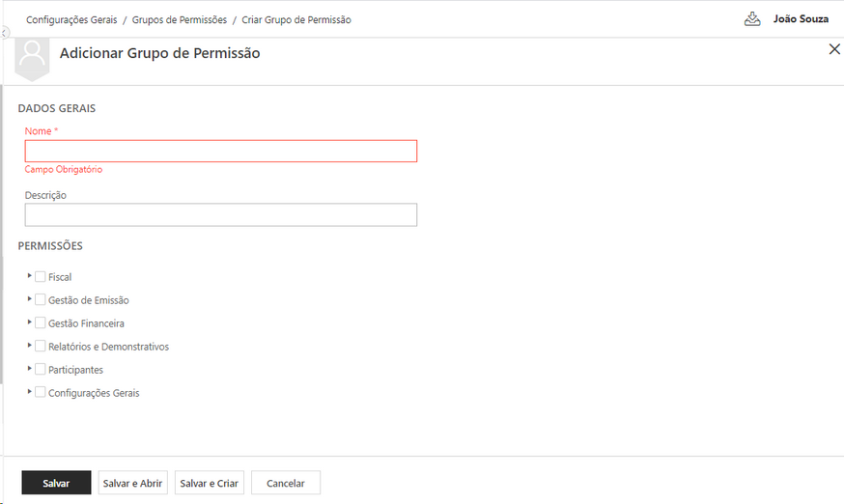
Task: Click the user avatar badge icon
Action: (33, 58)
